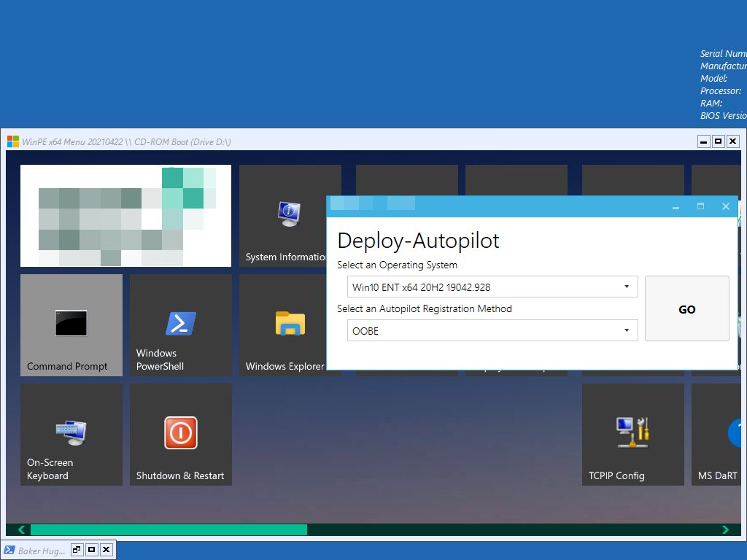747x560 pixels.
Task: Click the pixelated logo banner tile
Action: [125, 215]
